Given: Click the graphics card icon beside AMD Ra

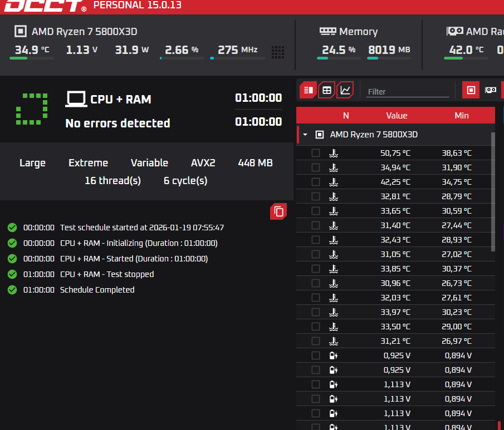Looking at the screenshot, I should coord(455,31).
